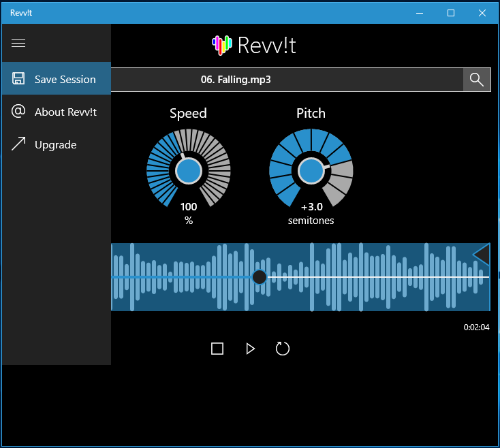Click the Pitch label
This screenshot has width=500, height=448.
coord(311,113)
